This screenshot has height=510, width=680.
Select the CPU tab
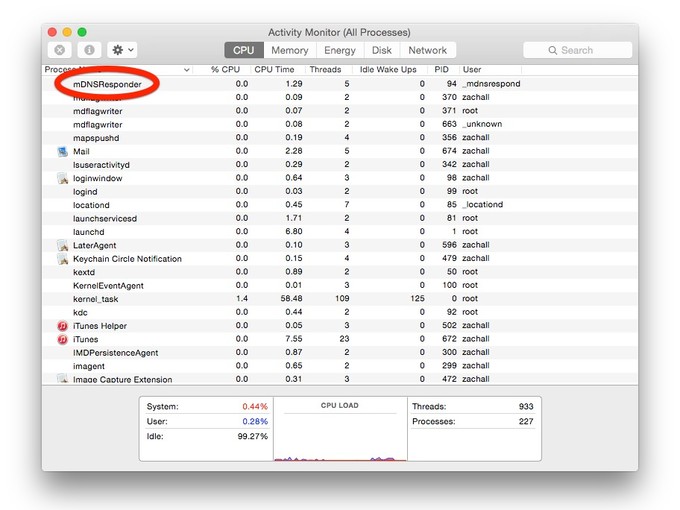click(244, 50)
